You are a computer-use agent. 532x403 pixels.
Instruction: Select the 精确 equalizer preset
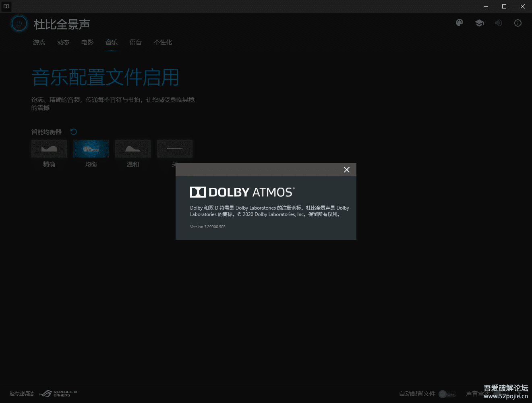point(49,149)
